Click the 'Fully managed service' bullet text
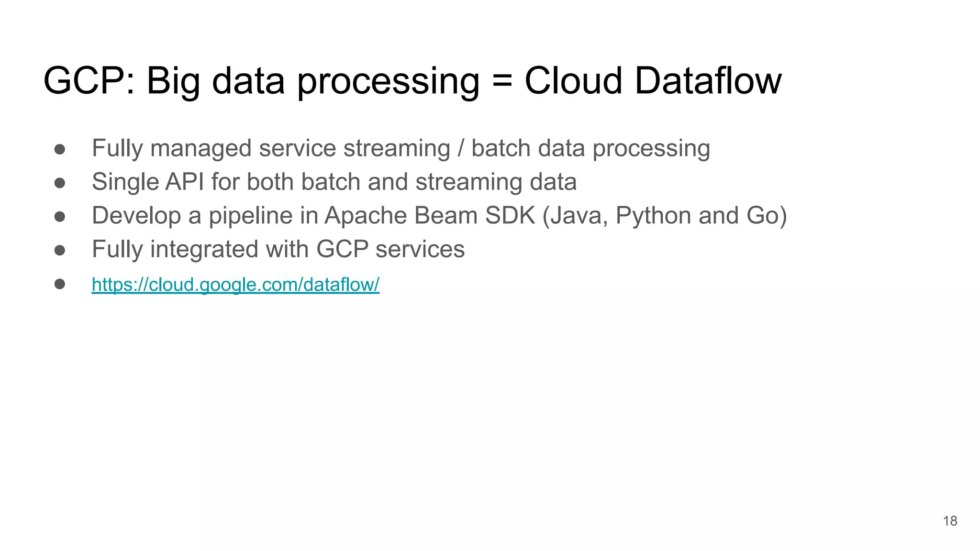This screenshot has height=551, width=980. pyautogui.click(x=400, y=148)
